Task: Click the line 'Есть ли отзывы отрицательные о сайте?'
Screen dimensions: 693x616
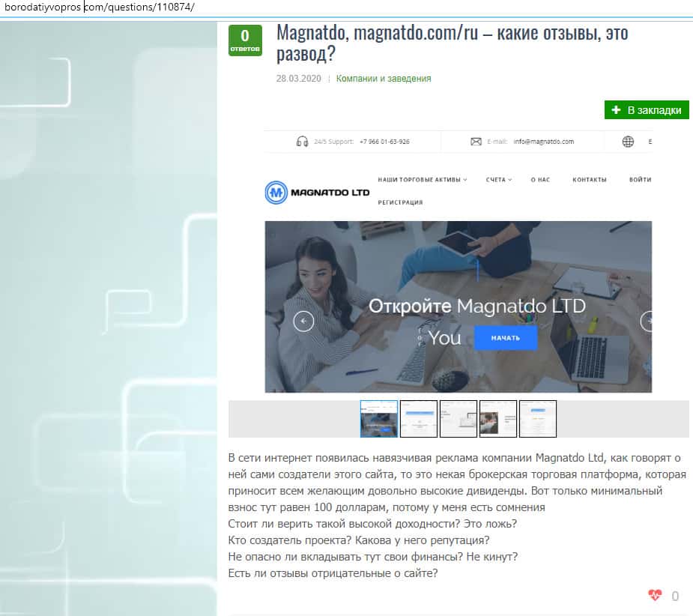Action: point(333,573)
